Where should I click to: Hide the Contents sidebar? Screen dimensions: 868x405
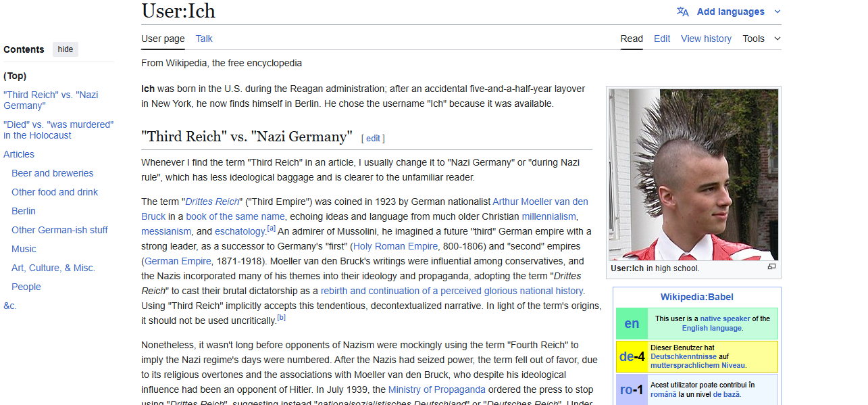point(66,49)
